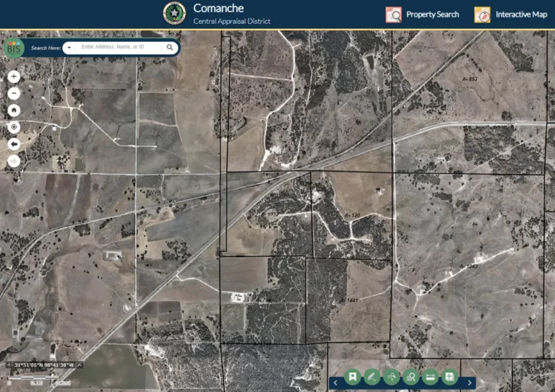Go to next map extent arrow

(x=14, y=160)
